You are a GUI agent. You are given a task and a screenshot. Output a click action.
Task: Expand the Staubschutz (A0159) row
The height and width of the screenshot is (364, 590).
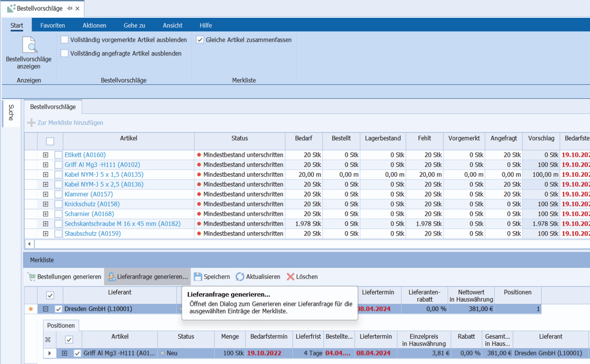click(x=46, y=234)
